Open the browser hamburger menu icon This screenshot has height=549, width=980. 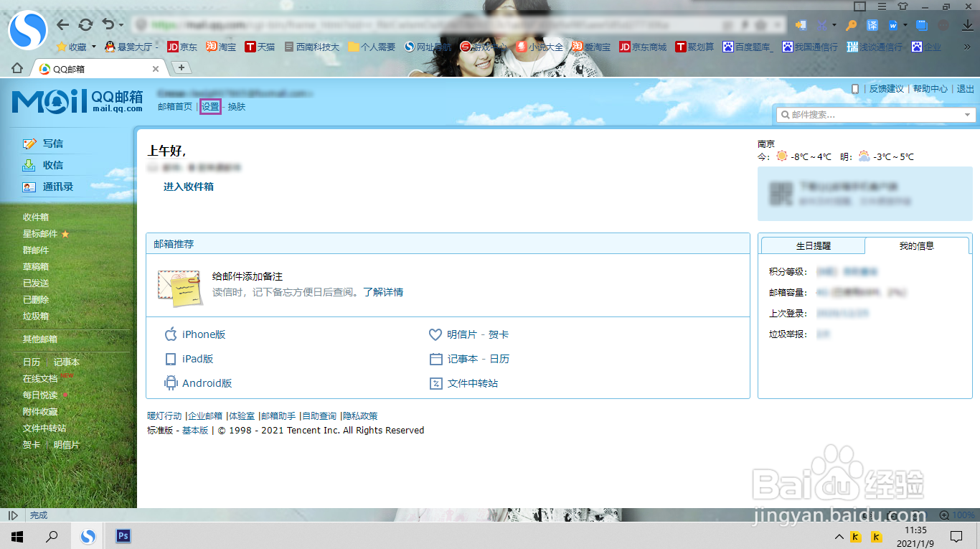pyautogui.click(x=882, y=6)
